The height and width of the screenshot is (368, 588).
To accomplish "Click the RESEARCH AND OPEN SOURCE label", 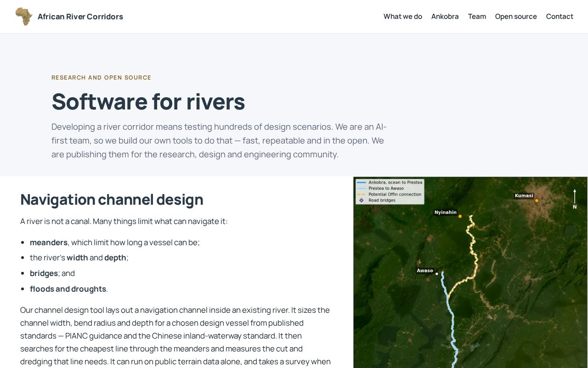I will [x=102, y=77].
